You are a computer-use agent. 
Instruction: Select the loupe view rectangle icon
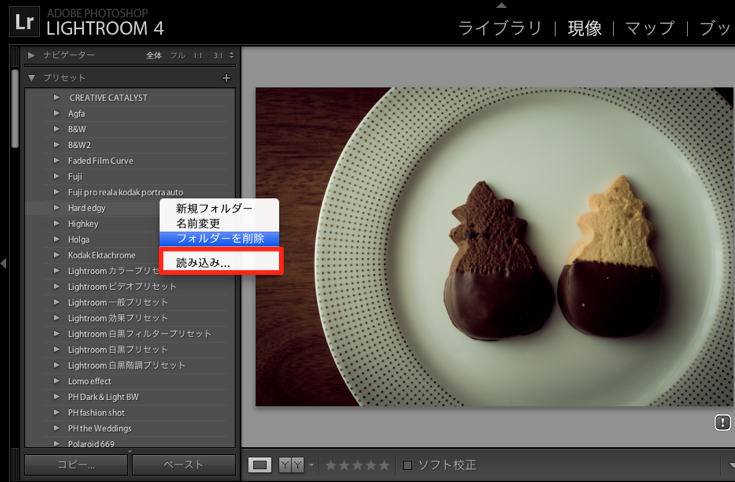pyautogui.click(x=260, y=465)
